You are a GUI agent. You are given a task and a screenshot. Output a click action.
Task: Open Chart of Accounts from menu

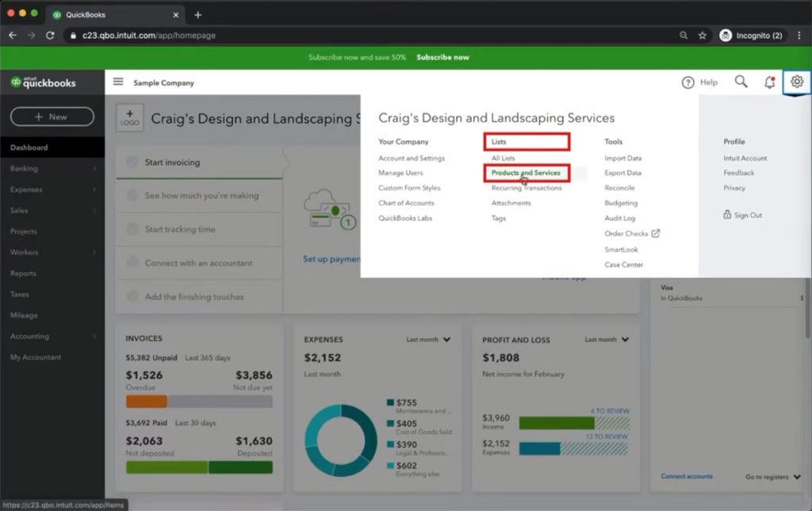(x=406, y=203)
